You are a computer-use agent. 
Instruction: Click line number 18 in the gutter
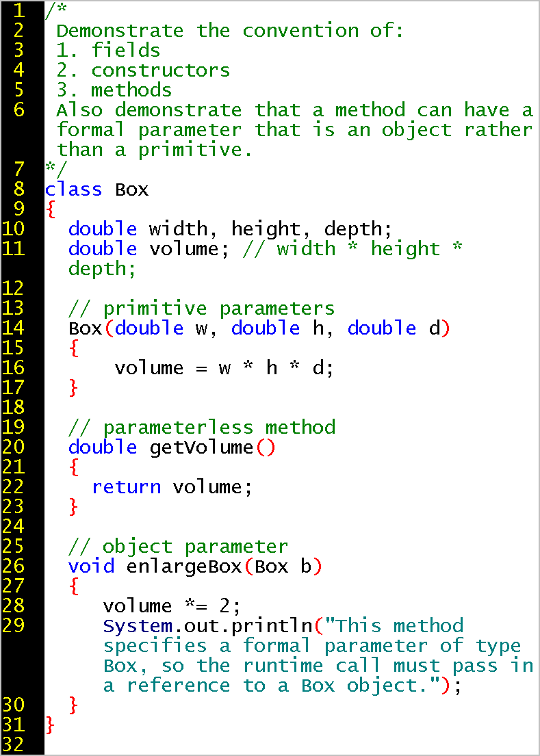[12, 408]
